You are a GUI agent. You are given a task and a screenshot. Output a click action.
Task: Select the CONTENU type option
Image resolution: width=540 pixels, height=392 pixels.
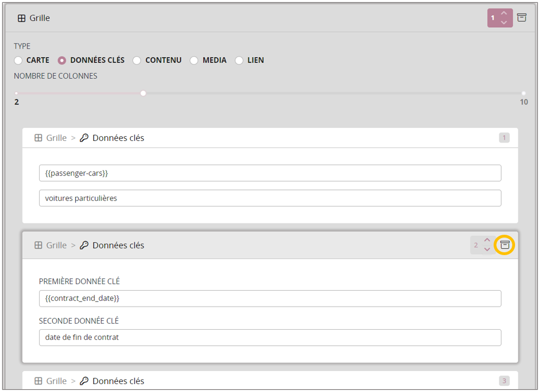137,61
